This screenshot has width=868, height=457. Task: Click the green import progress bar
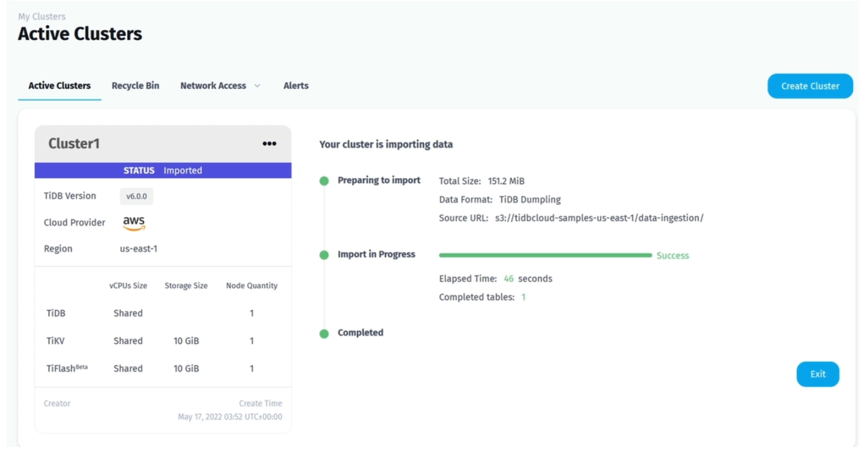point(545,255)
